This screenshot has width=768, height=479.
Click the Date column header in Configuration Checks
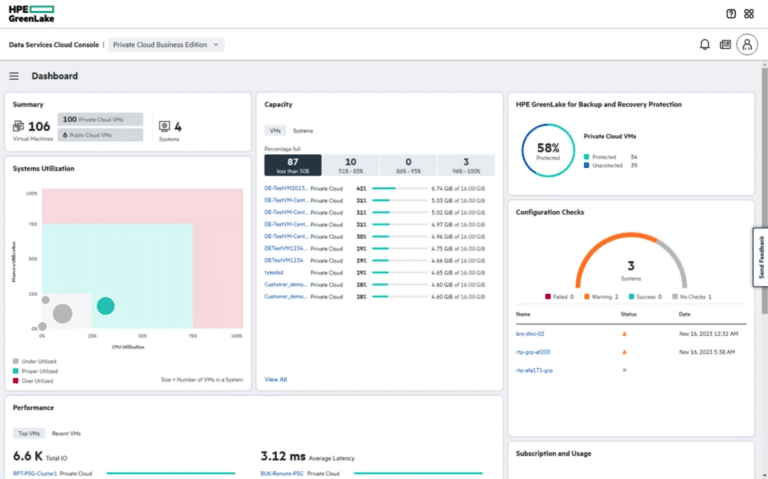click(x=684, y=314)
